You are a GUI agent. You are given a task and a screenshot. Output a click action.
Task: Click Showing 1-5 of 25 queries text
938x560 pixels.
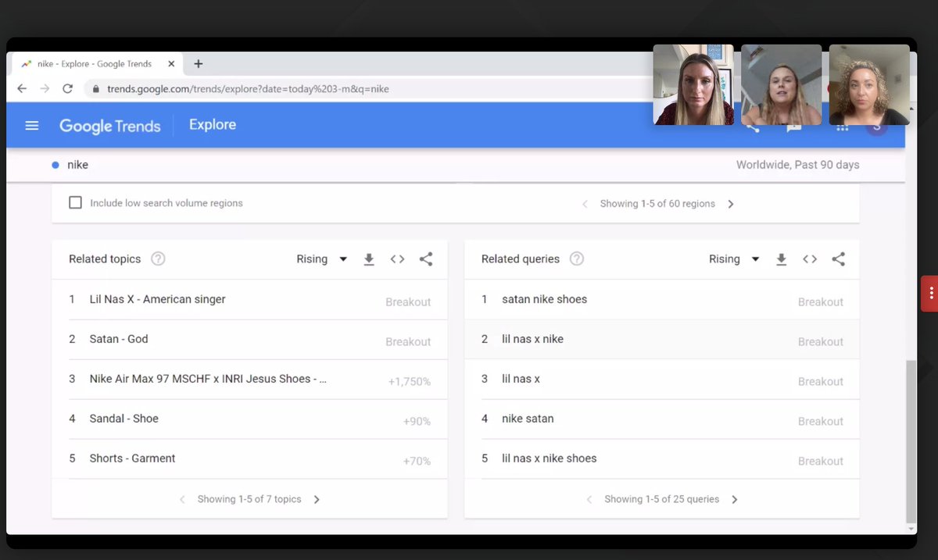coord(661,499)
